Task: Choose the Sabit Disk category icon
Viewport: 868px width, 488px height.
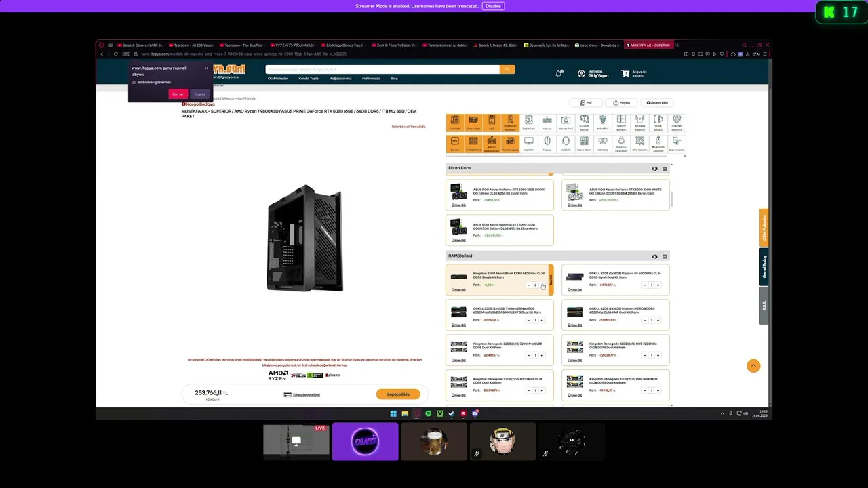Action: pos(528,123)
